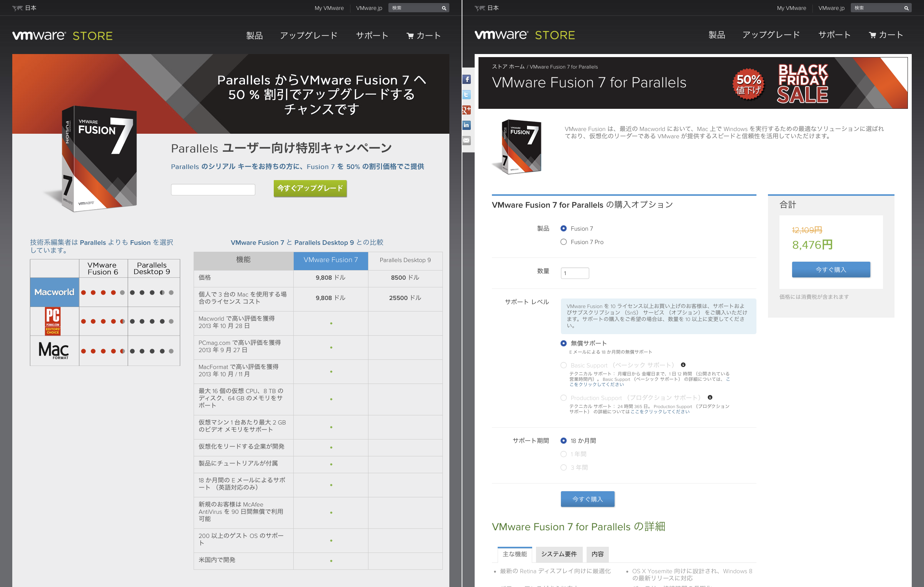Viewport: 924px width, 587px height.
Task: Select the Fusion 7 product option
Action: [x=564, y=228]
